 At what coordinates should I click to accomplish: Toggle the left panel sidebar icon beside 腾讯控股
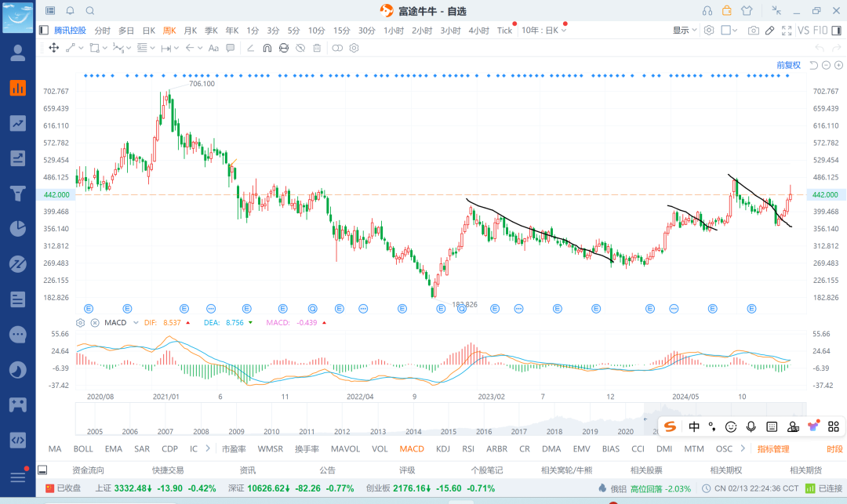[x=44, y=31]
